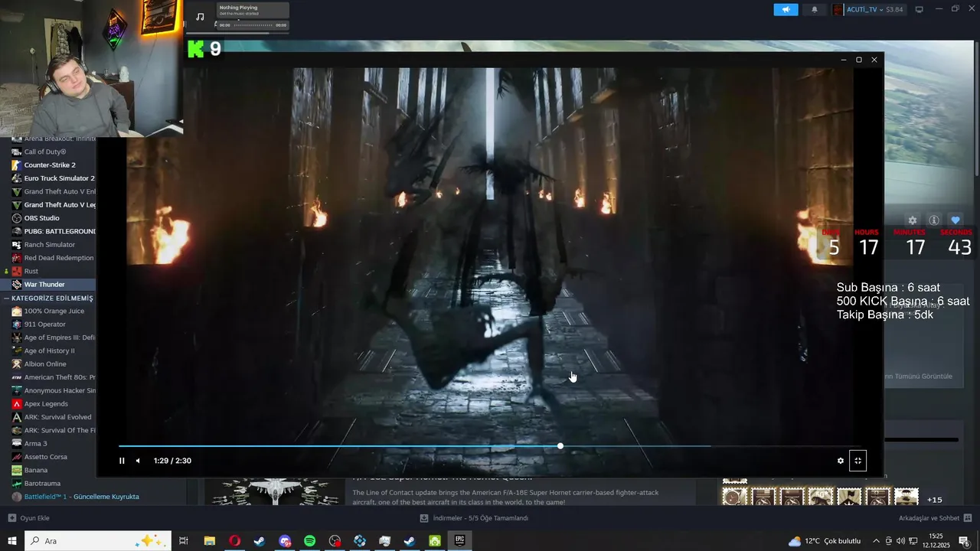The width and height of the screenshot is (980, 551).
Task: Click Oyun Ekle to add game
Action: pos(29,518)
